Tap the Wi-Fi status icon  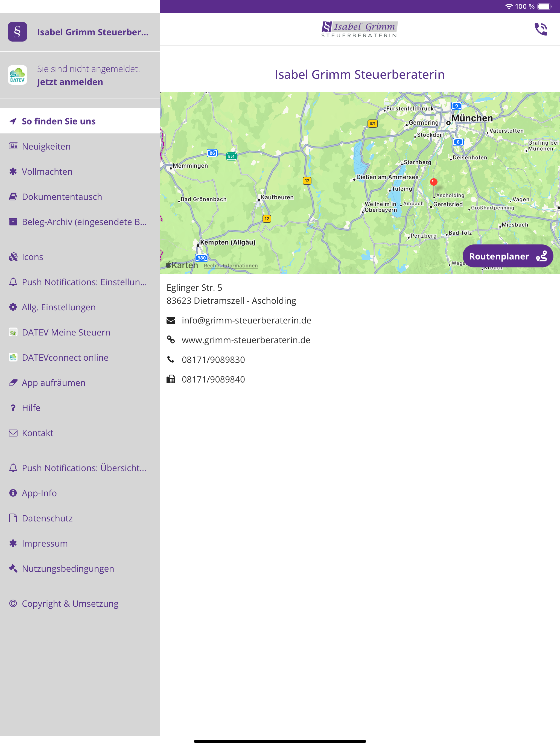point(509,6)
